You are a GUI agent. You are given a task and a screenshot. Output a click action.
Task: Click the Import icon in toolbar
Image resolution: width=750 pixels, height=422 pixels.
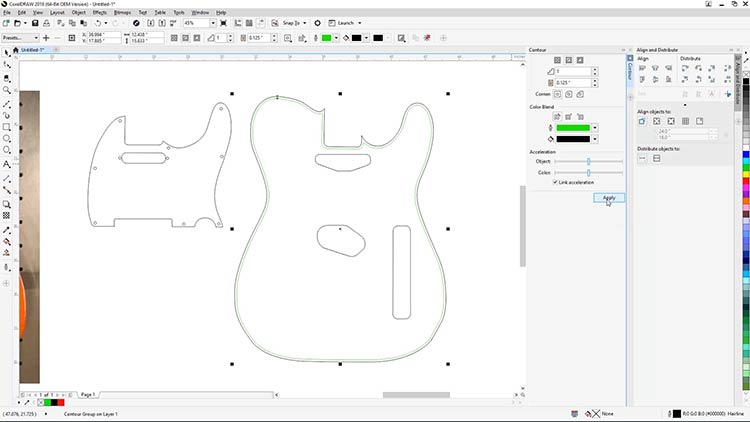click(151, 23)
